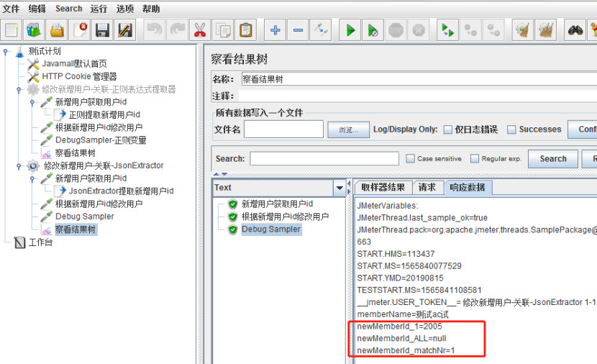Clear all results with double broom icon
The height and width of the screenshot is (364, 597).
click(x=545, y=29)
